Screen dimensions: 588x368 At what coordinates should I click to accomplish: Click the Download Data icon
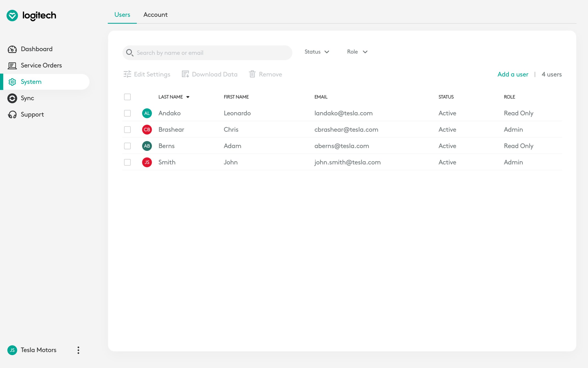click(x=185, y=74)
